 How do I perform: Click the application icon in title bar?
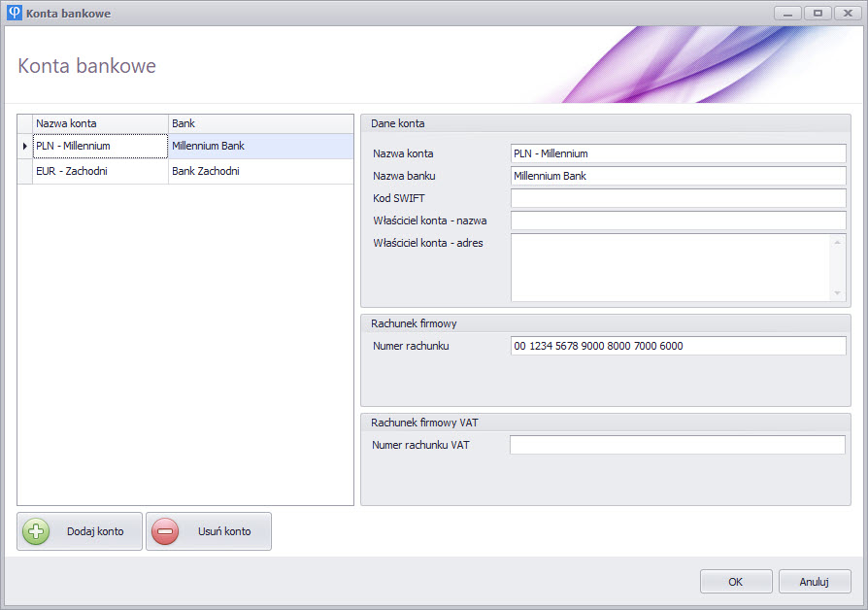(x=15, y=13)
